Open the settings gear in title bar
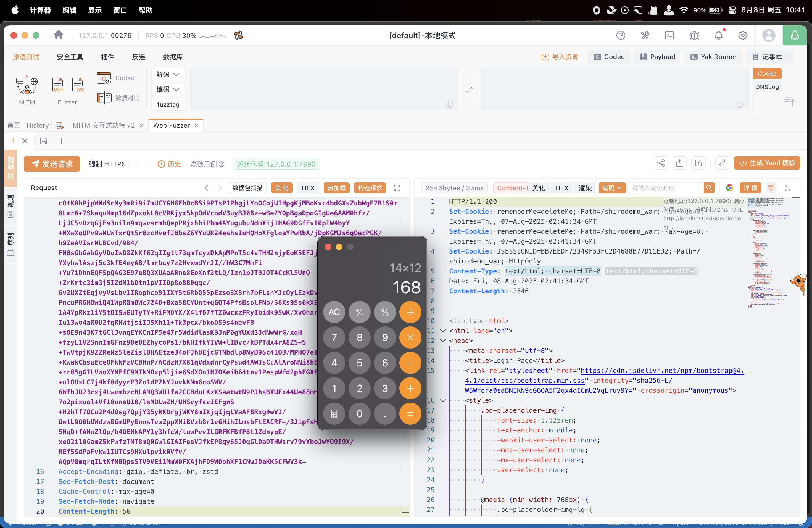The width and height of the screenshot is (812, 528). (x=743, y=35)
